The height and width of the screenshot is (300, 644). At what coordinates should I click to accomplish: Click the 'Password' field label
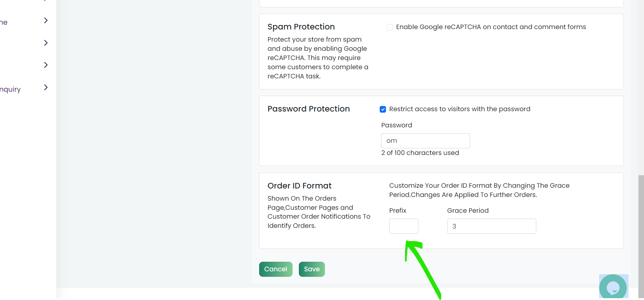[x=397, y=125]
